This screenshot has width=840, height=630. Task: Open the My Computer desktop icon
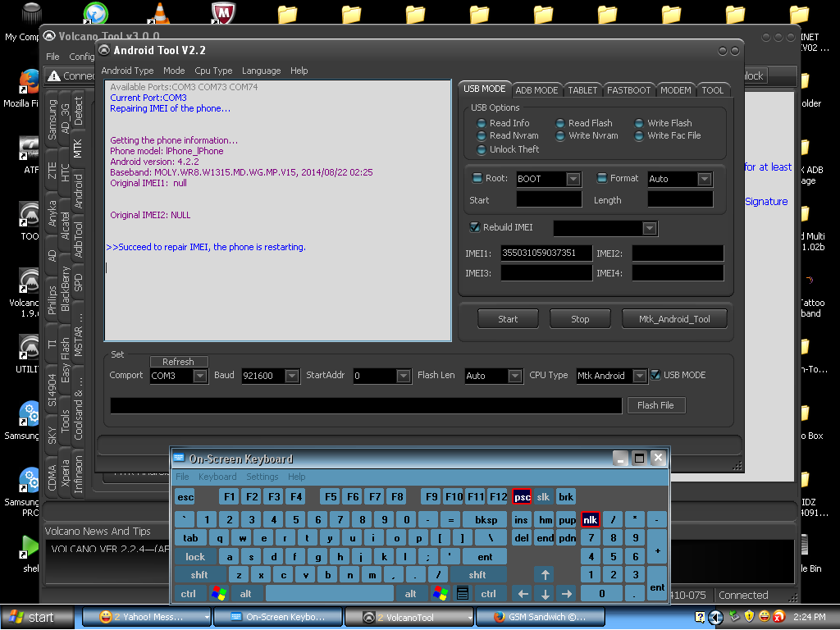click(31, 13)
